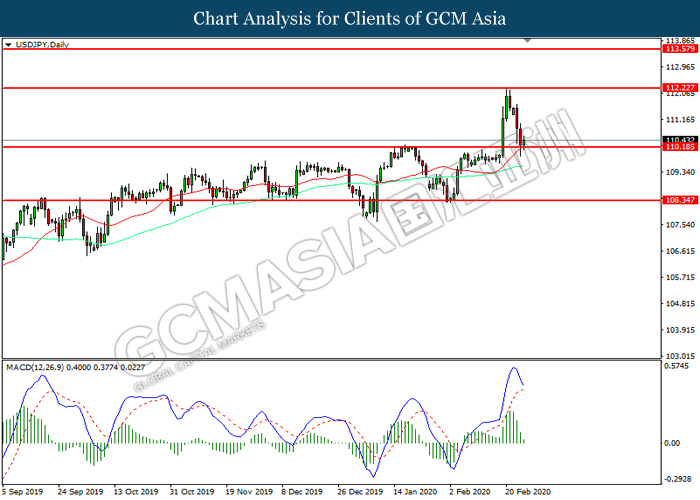Viewport: 700px width, 500px height.
Task: Select the 24 Sep 2019 date label
Action: [x=80, y=492]
